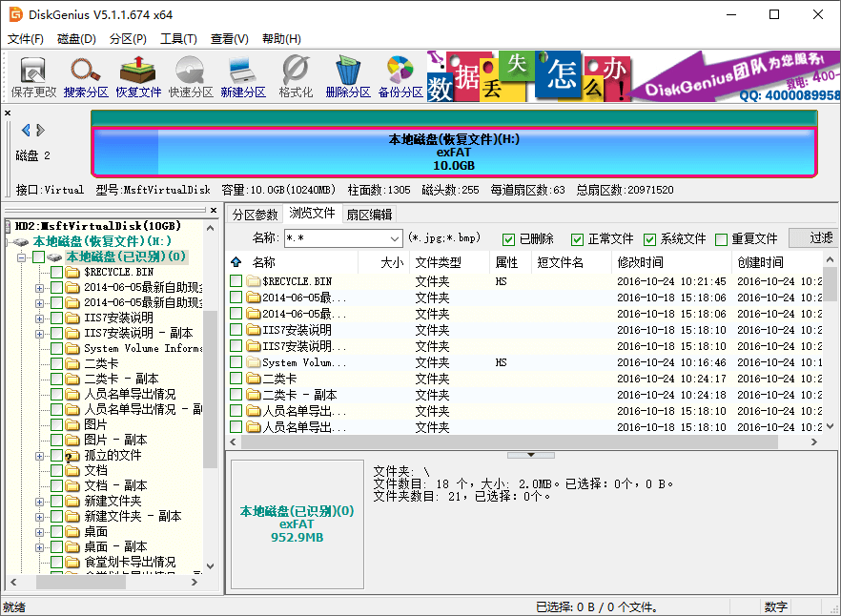The image size is (841, 616).
Task: Click the 桌面 folder icon in tree
Action: tap(72, 532)
